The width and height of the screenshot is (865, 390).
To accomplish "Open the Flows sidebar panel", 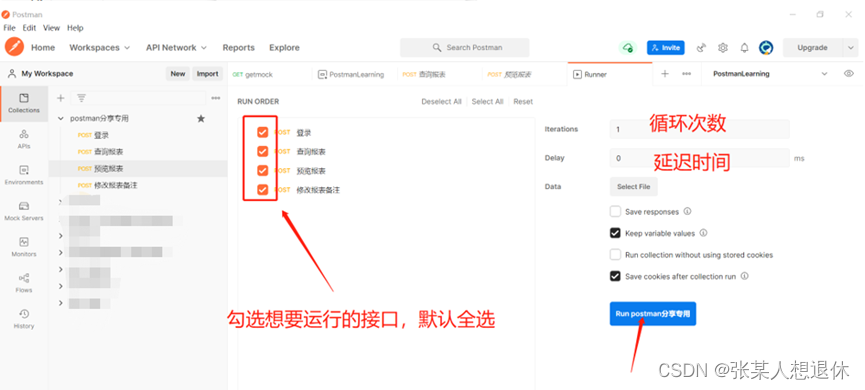I will tap(24, 282).
